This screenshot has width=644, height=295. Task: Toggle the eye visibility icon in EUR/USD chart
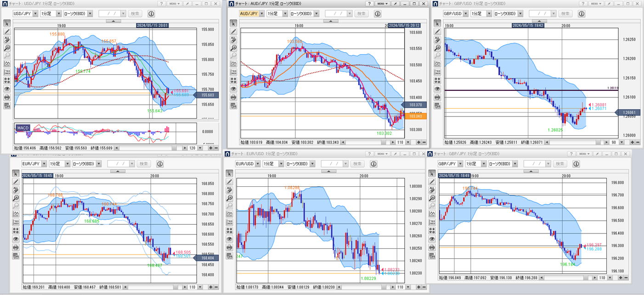[230, 239]
